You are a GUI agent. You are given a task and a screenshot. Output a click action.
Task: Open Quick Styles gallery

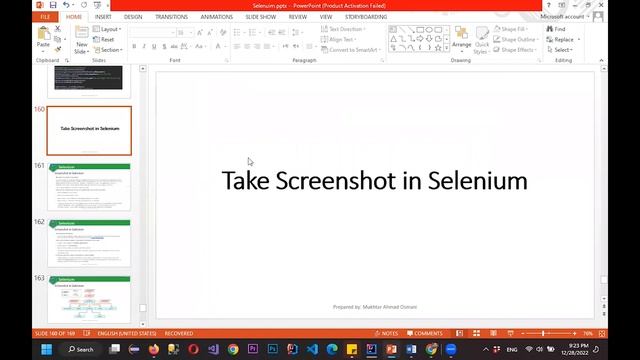coord(482,40)
